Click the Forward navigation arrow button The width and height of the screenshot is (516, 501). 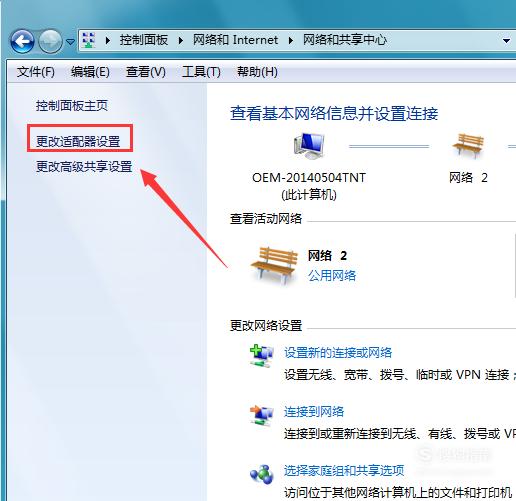pos(50,41)
